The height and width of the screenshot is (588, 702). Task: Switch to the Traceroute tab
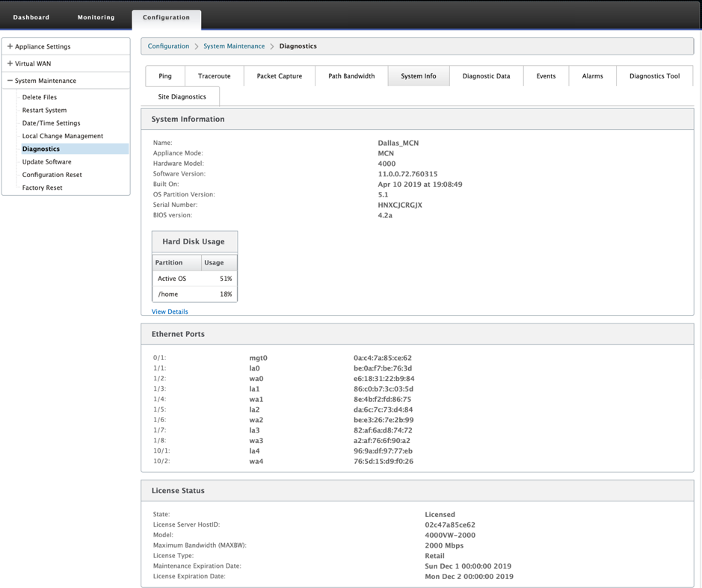[215, 76]
